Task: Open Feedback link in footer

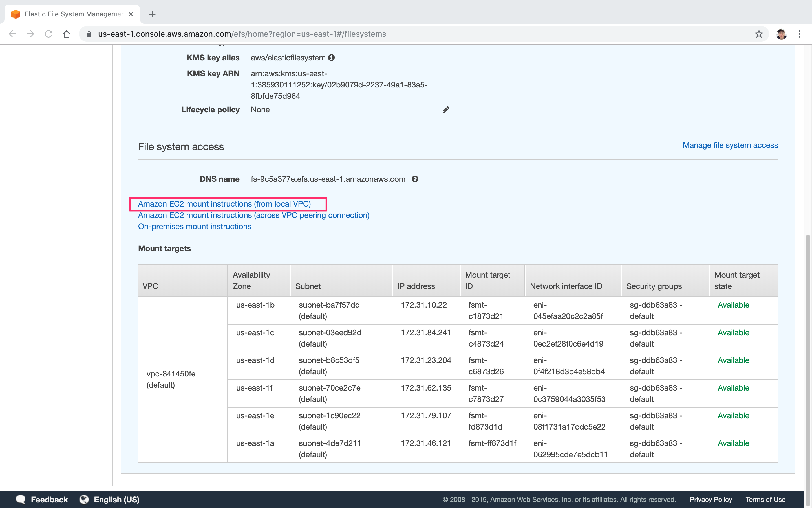Action: tap(49, 499)
